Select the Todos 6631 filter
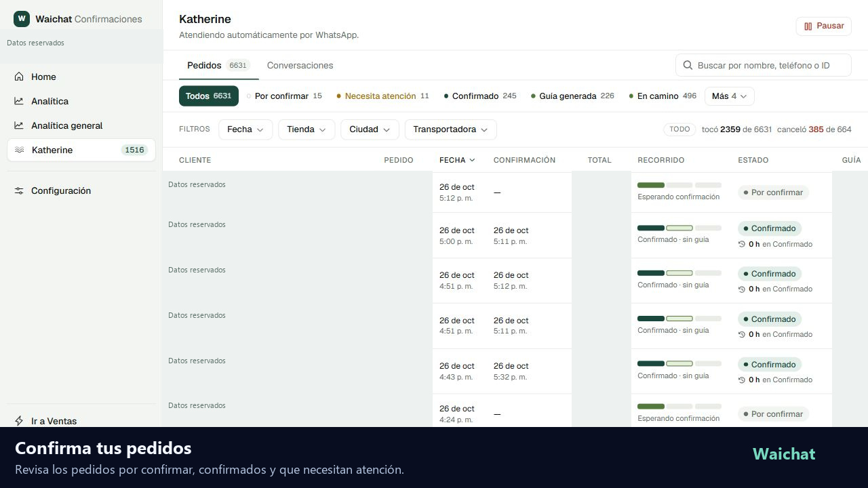The width and height of the screenshot is (868, 488). pos(209,96)
